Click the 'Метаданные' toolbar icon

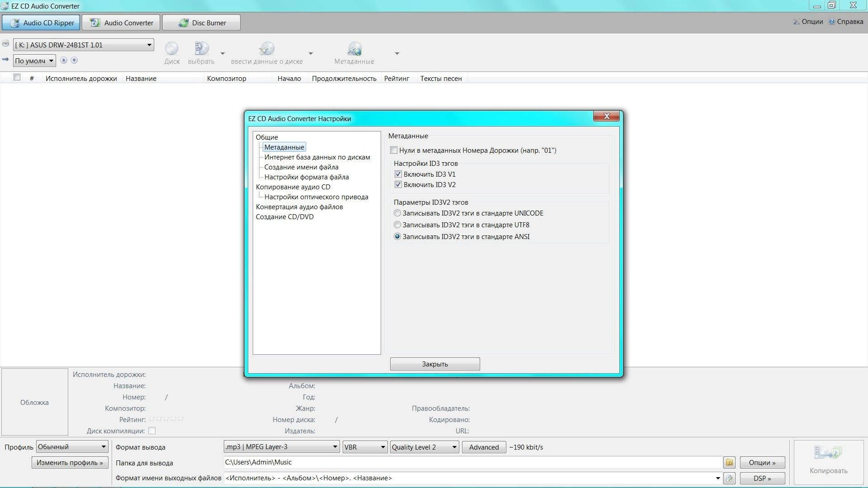pos(354,48)
